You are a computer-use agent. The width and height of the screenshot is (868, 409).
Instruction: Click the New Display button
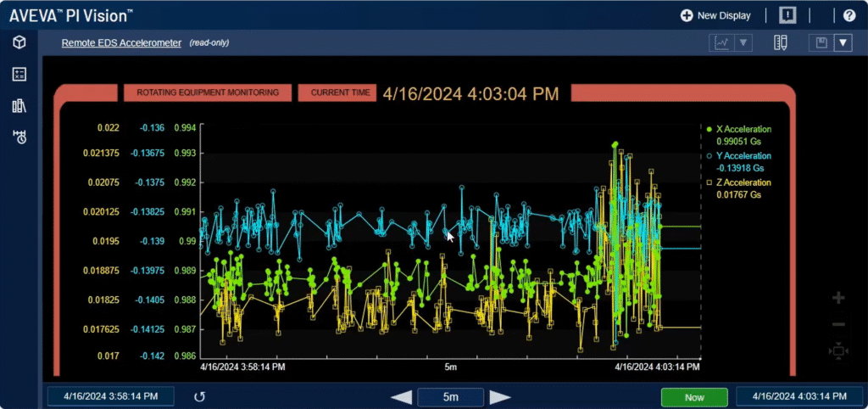coord(716,15)
